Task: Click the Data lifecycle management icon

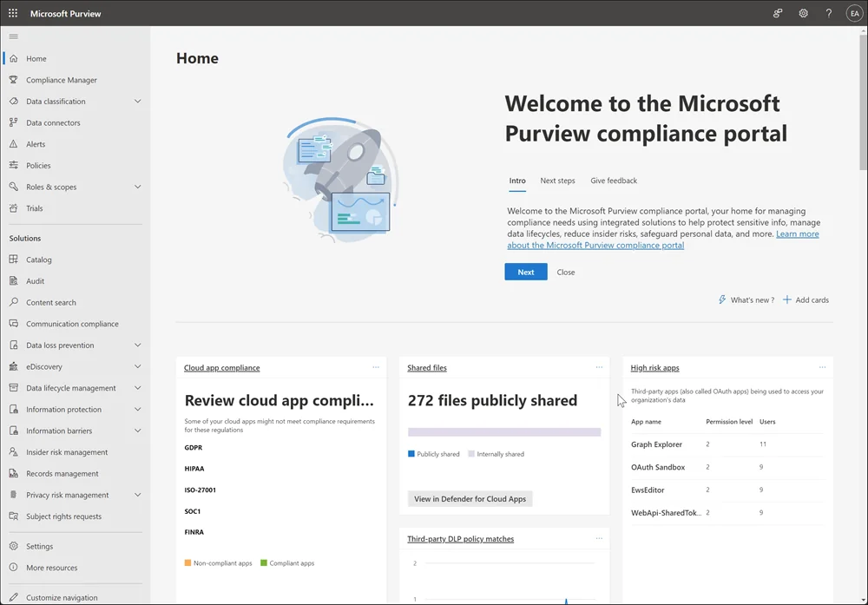Action: pyautogui.click(x=14, y=387)
